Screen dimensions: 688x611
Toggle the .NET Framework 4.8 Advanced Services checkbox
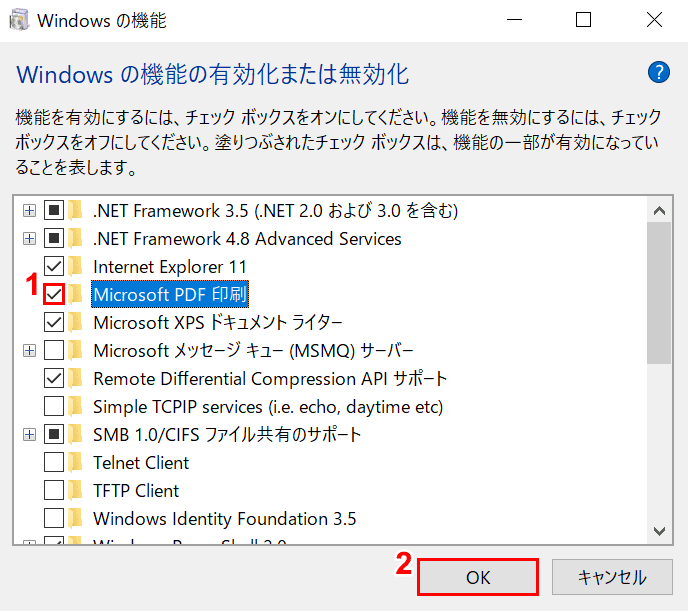click(54, 238)
